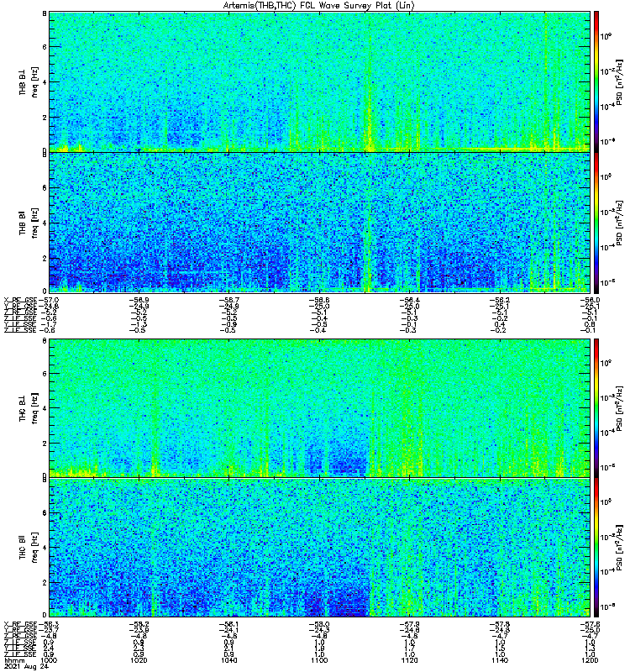Image resolution: width=630 pixels, height=672 pixels.
Task: Click the 2 Hz tick on THB B∥ axis
Action: [x=45, y=258]
